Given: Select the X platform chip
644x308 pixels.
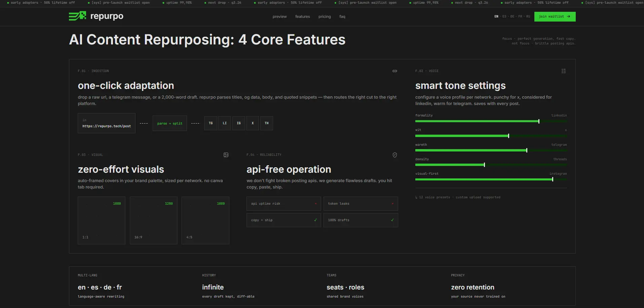Looking at the screenshot, I should point(253,123).
